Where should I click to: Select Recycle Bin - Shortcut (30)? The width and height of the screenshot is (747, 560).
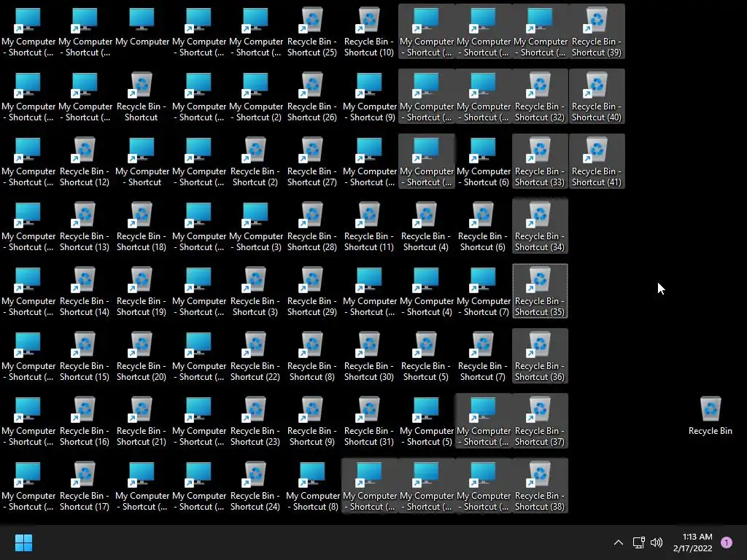click(x=368, y=356)
